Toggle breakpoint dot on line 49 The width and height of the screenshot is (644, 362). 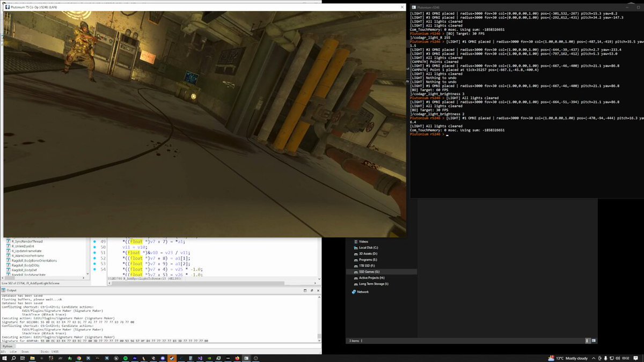pyautogui.click(x=94, y=241)
